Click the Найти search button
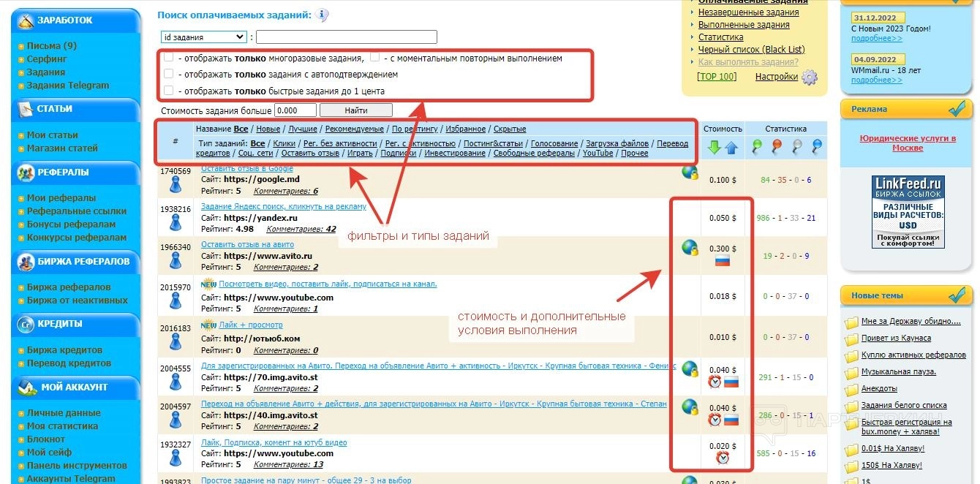980x484 pixels. 356,110
